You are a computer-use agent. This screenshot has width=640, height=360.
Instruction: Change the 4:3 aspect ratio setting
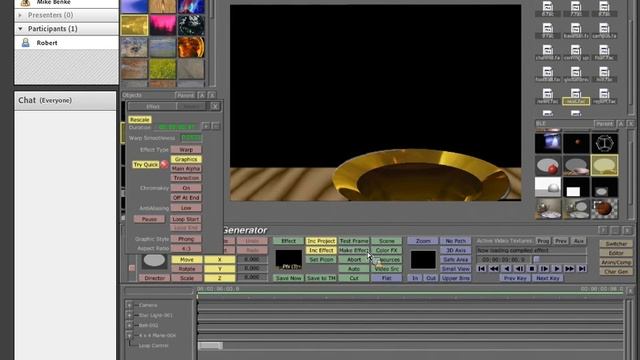pyautogui.click(x=186, y=248)
